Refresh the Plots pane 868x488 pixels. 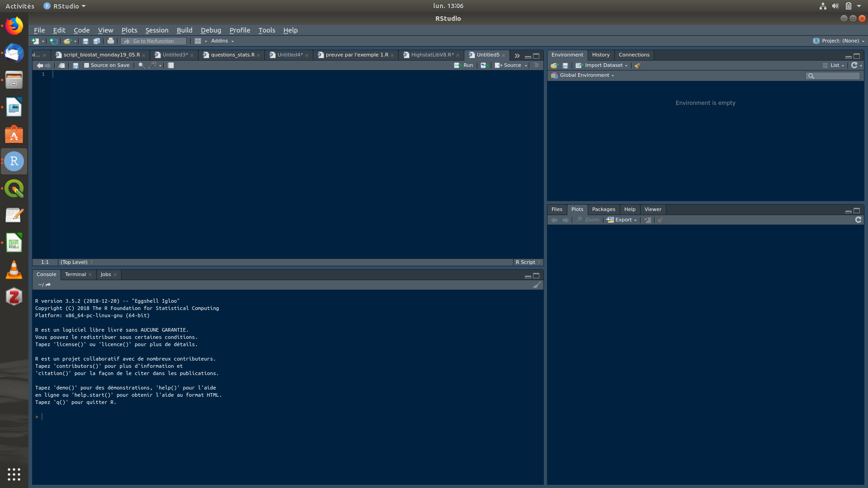point(858,220)
